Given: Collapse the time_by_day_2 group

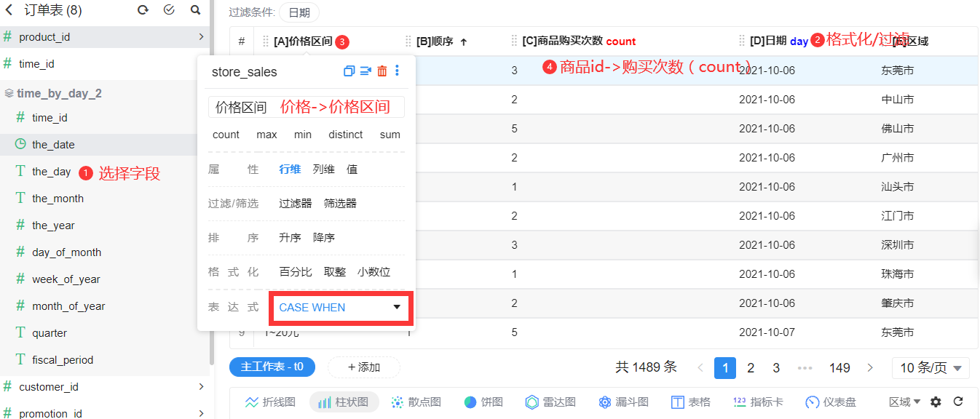Looking at the screenshot, I should pyautogui.click(x=53, y=93).
